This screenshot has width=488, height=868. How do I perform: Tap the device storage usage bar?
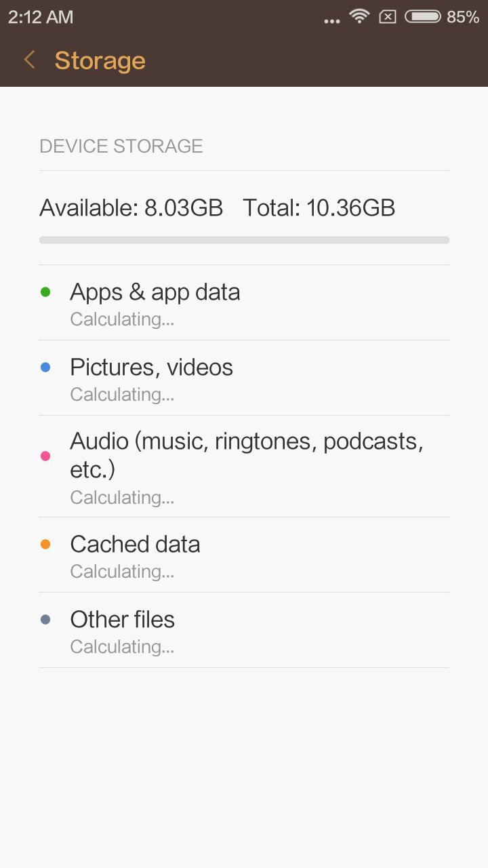coord(244,240)
